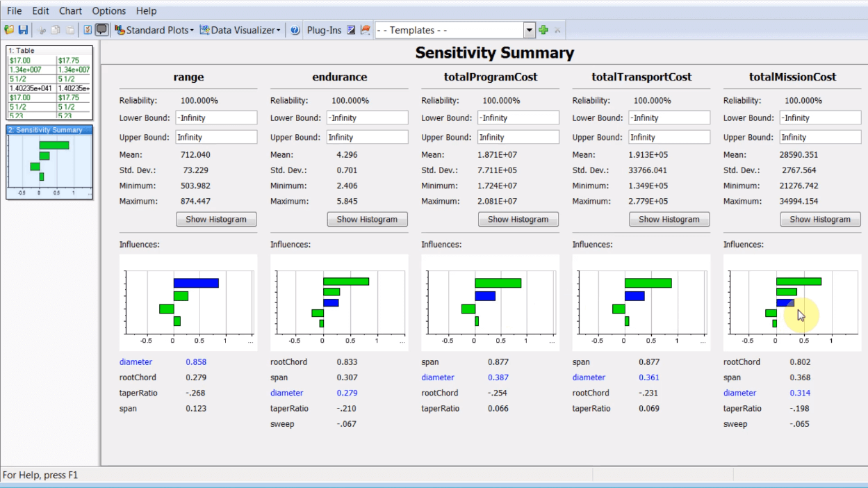
Task: Click the totalTransportCost Lower Bound field
Action: point(669,118)
